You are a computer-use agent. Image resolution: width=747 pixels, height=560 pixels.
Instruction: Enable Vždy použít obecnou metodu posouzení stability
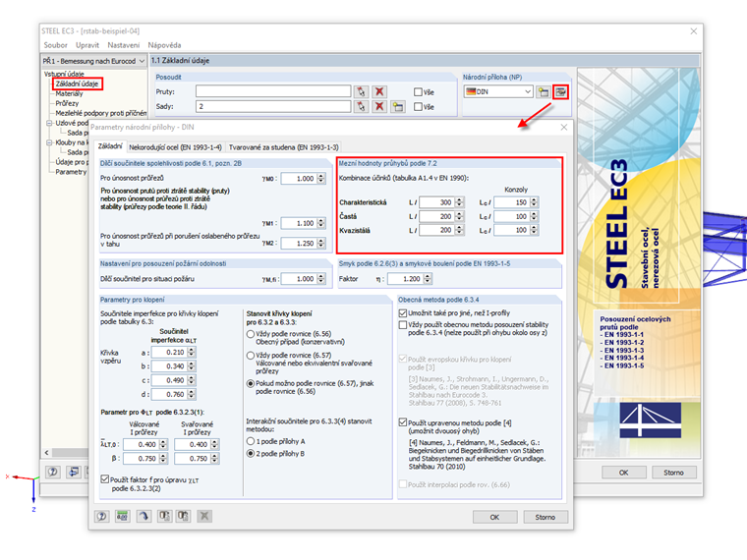coord(403,325)
